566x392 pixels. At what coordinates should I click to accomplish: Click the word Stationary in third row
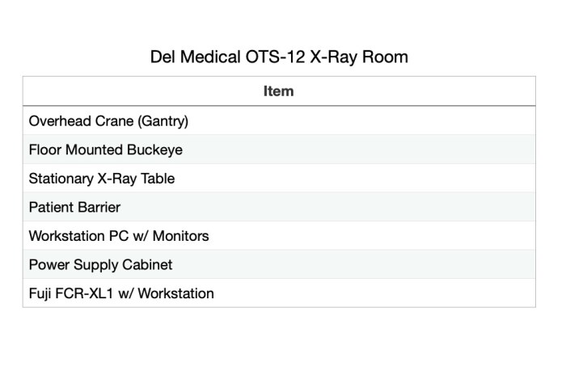pos(61,179)
